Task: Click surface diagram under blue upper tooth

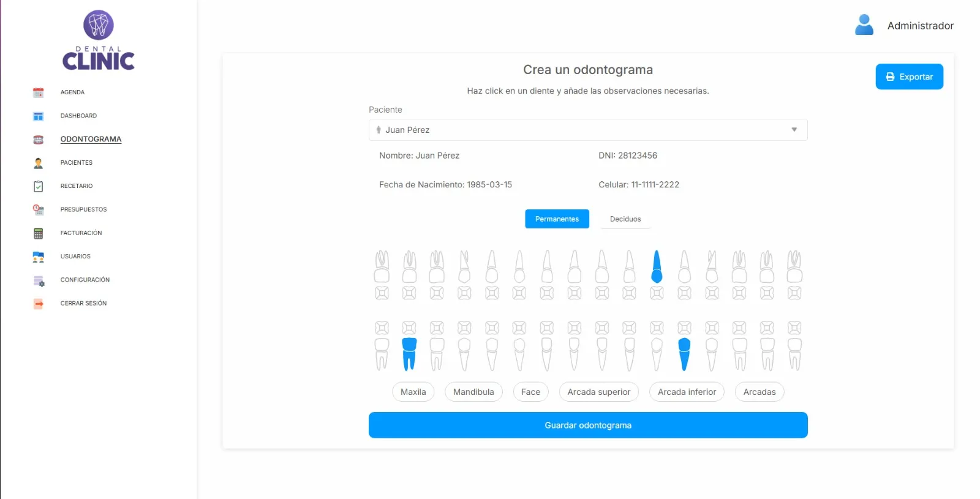Action: tap(657, 293)
